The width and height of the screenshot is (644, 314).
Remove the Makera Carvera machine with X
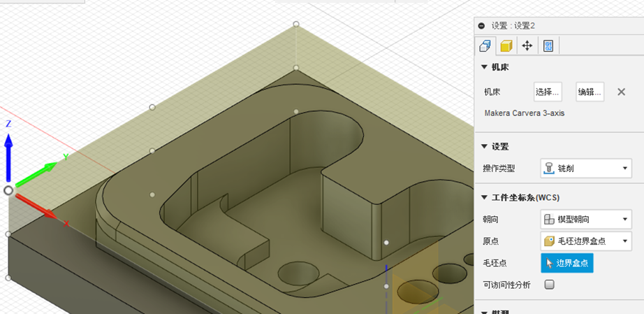click(x=621, y=92)
